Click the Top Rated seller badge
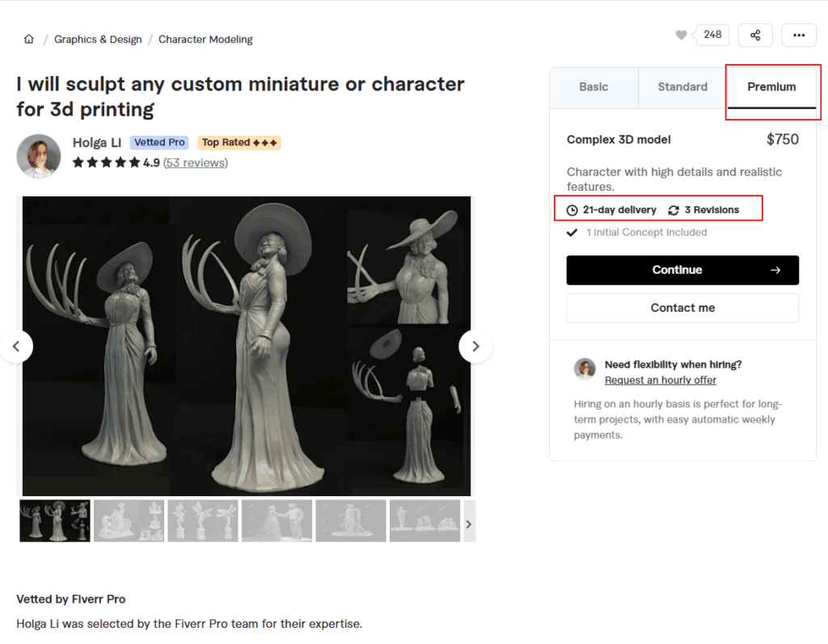Image resolution: width=828 pixels, height=644 pixels. [x=239, y=142]
